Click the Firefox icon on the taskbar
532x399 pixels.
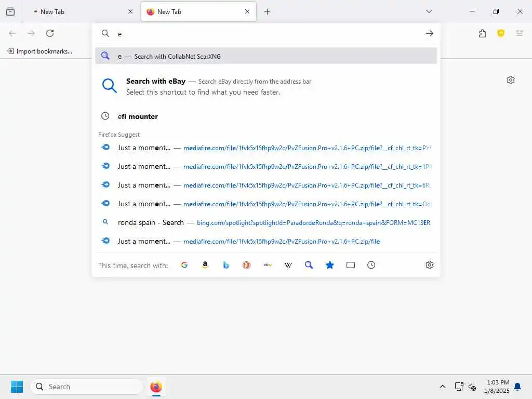(156, 387)
